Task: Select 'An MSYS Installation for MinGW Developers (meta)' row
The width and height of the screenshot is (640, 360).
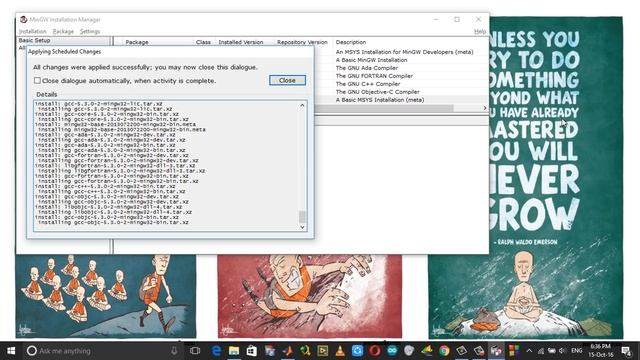Action: pos(404,52)
